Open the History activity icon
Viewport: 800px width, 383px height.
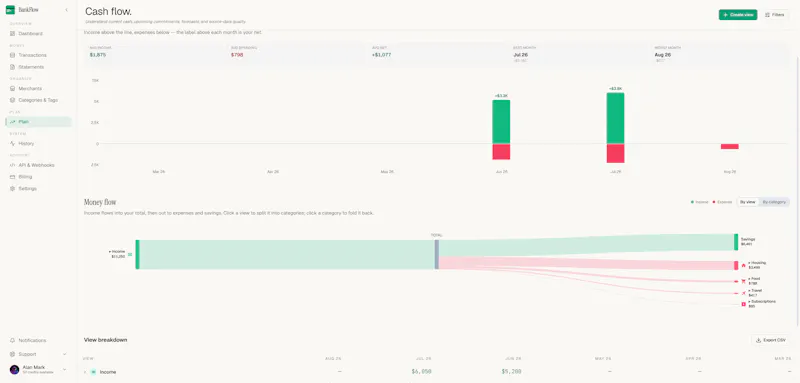point(13,143)
